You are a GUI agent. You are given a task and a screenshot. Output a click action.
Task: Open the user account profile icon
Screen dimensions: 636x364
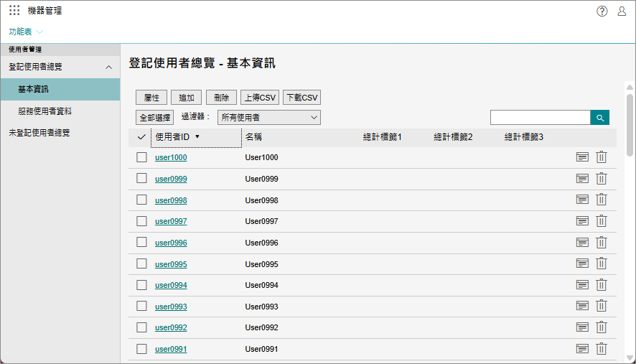622,11
